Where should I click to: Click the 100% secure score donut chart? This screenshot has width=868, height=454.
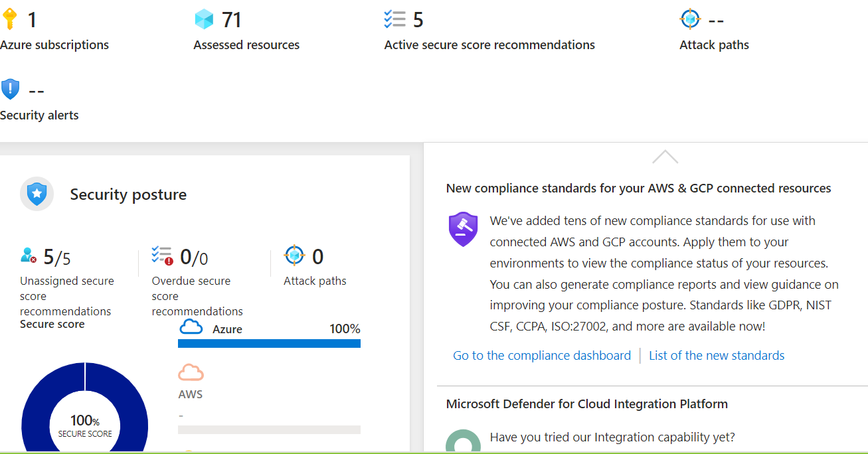point(85,408)
